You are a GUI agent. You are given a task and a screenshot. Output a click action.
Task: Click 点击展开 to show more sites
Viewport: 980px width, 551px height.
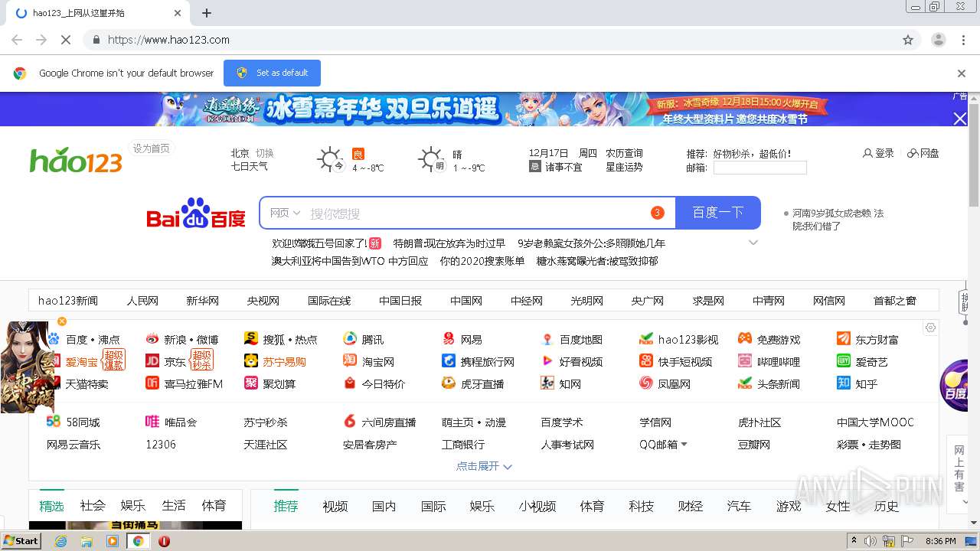click(x=484, y=466)
